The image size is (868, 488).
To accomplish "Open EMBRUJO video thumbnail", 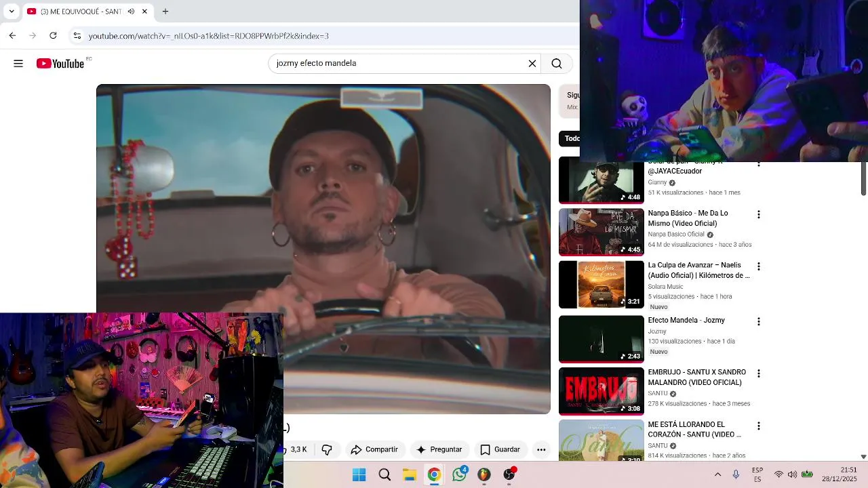I will 601,392.
